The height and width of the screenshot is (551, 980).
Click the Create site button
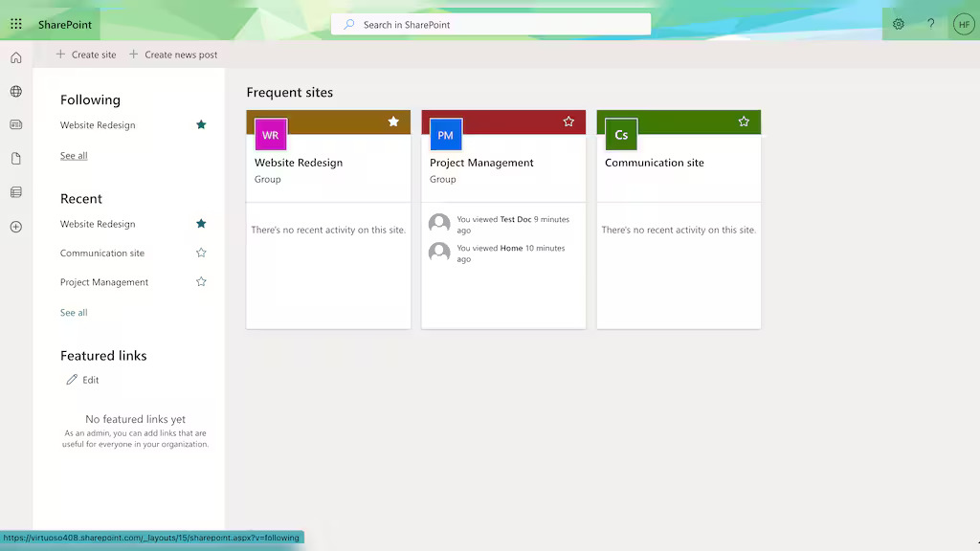click(85, 55)
